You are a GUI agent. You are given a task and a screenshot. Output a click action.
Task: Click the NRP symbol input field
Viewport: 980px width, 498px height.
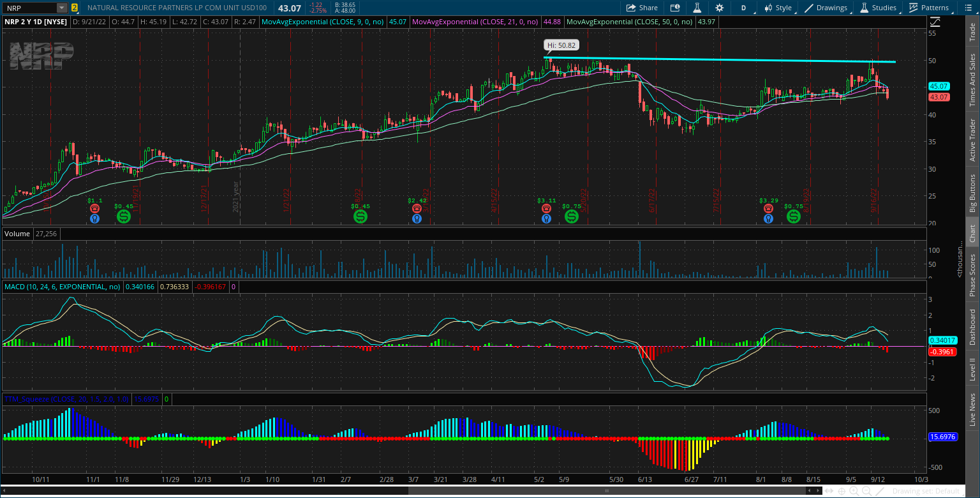[29, 8]
